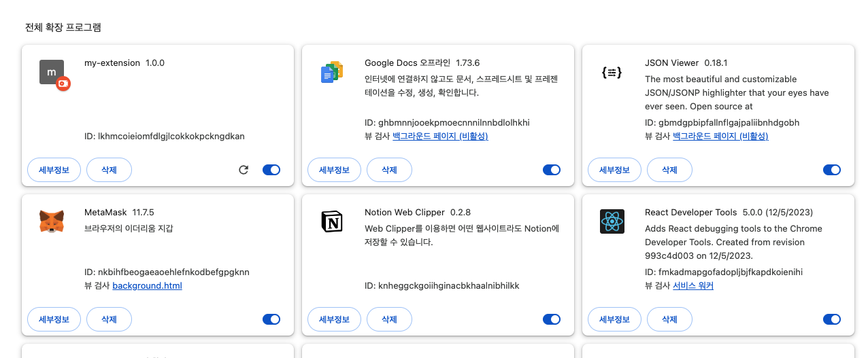Click the React Developer Tools atom icon

tap(612, 221)
